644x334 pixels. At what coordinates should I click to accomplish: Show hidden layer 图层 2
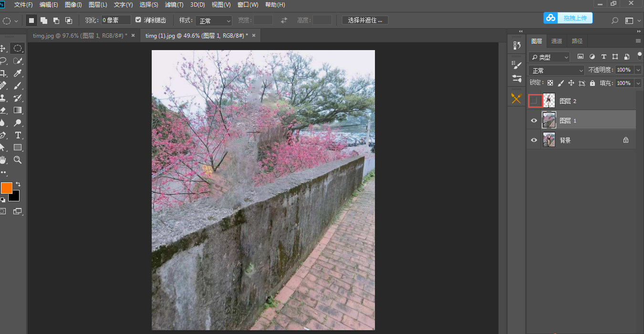[x=534, y=101]
